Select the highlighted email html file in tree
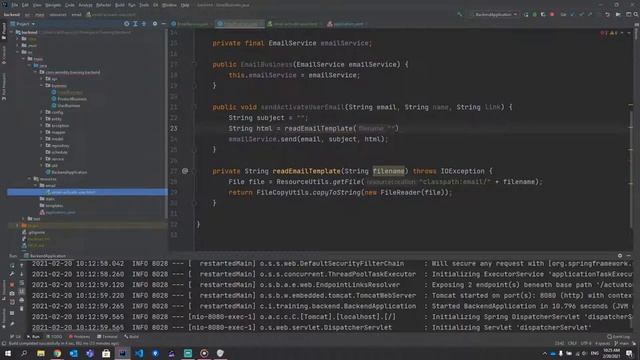Screen dimensions: 640x360 (x=87, y=192)
